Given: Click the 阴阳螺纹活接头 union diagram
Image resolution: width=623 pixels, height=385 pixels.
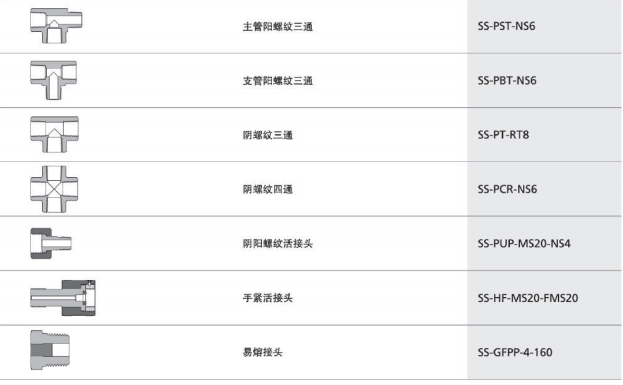Looking at the screenshot, I should point(51,243).
